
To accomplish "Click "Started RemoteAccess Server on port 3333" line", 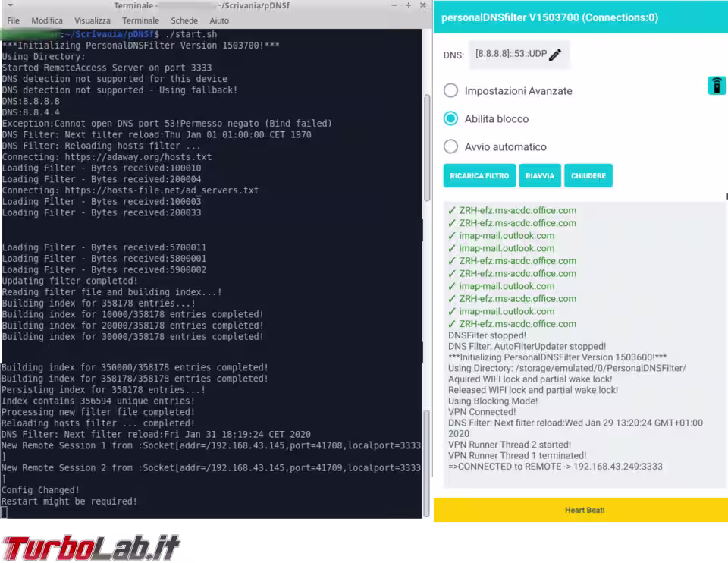I will [x=107, y=68].
